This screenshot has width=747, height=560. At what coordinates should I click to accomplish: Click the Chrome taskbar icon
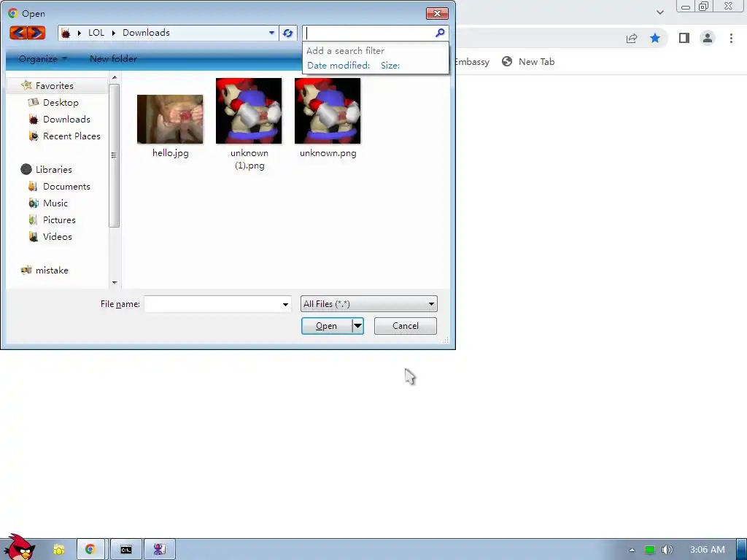click(x=90, y=550)
